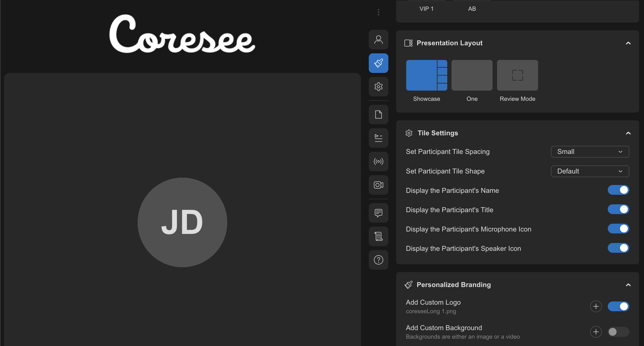This screenshot has width=644, height=346.
Task: Open the participants panel icon
Action: coord(378,39)
